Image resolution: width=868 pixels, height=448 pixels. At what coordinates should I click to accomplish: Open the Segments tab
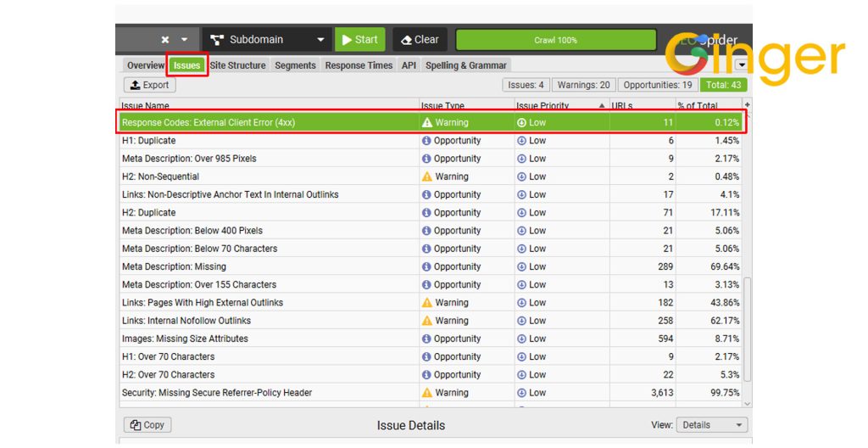point(295,65)
